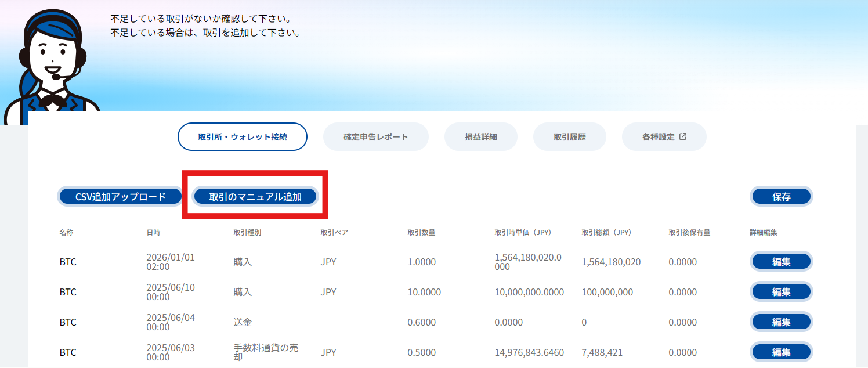Screen dimensions: 868x368
Task: Click the quantity 0.6000 cell
Action: coord(421,322)
